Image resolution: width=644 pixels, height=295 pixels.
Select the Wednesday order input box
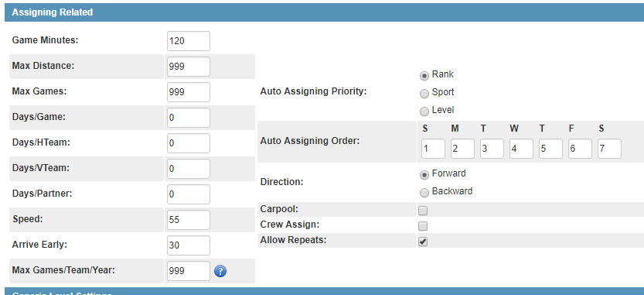click(521, 149)
